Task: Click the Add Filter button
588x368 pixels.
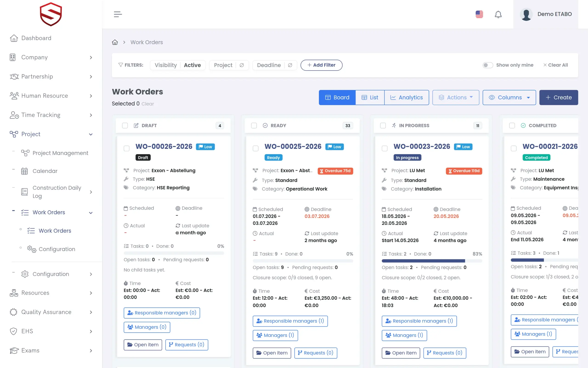Action: [x=321, y=65]
